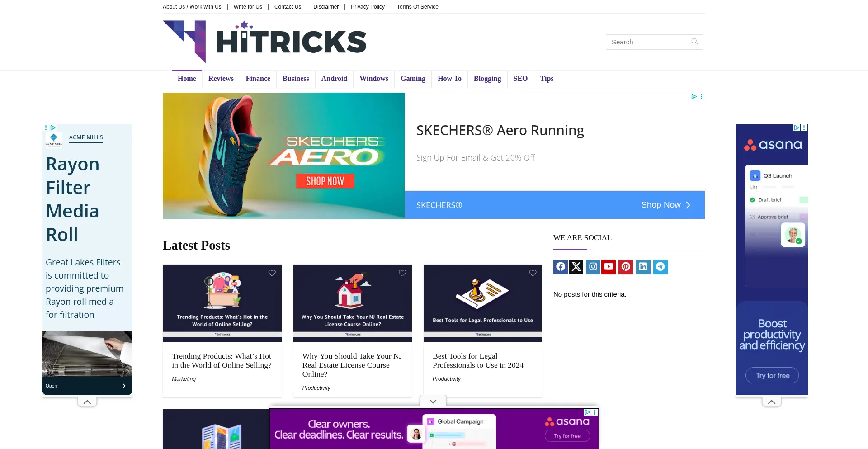Image resolution: width=868 pixels, height=449 pixels.
Task: Open the Telegram social icon
Action: [x=660, y=267]
